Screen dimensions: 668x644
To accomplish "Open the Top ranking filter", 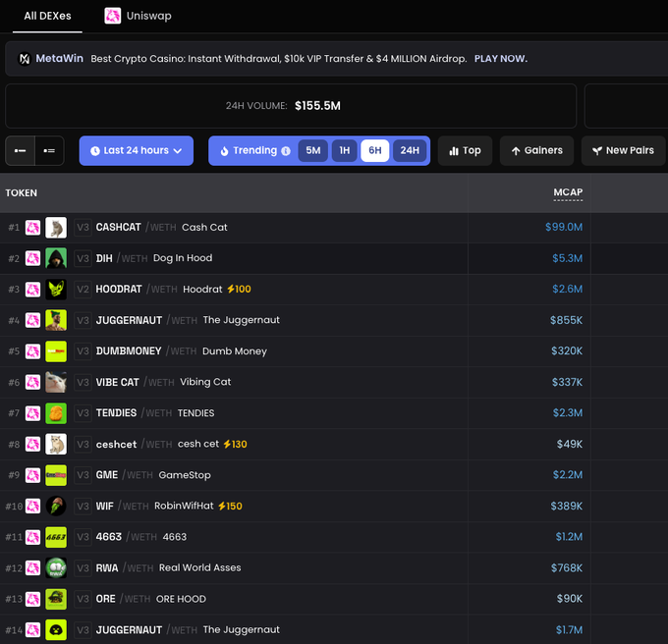I will pos(466,150).
